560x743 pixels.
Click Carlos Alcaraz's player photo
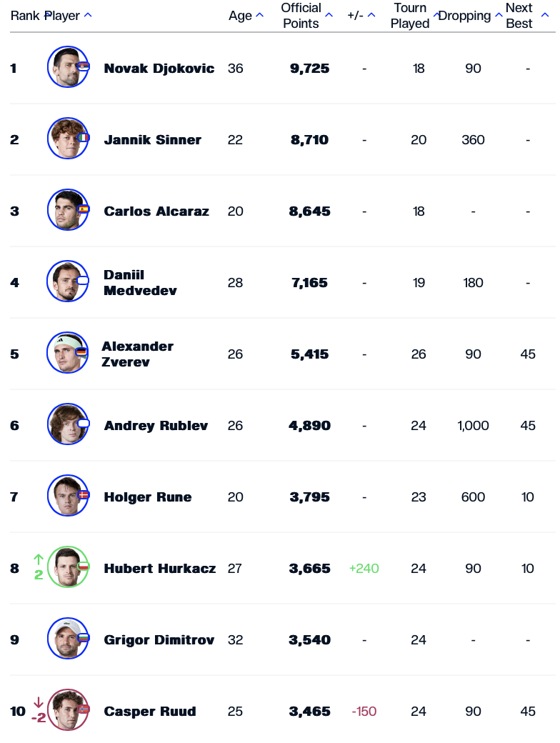click(x=66, y=210)
